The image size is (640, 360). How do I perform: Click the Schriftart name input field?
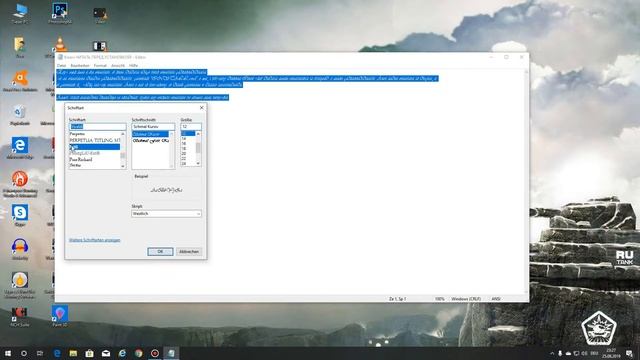pyautogui.click(x=98, y=127)
